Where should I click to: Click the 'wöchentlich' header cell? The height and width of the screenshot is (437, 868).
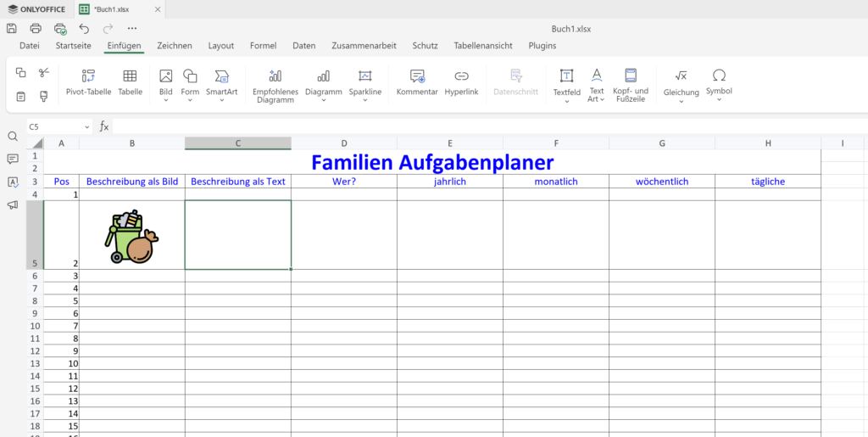662,181
